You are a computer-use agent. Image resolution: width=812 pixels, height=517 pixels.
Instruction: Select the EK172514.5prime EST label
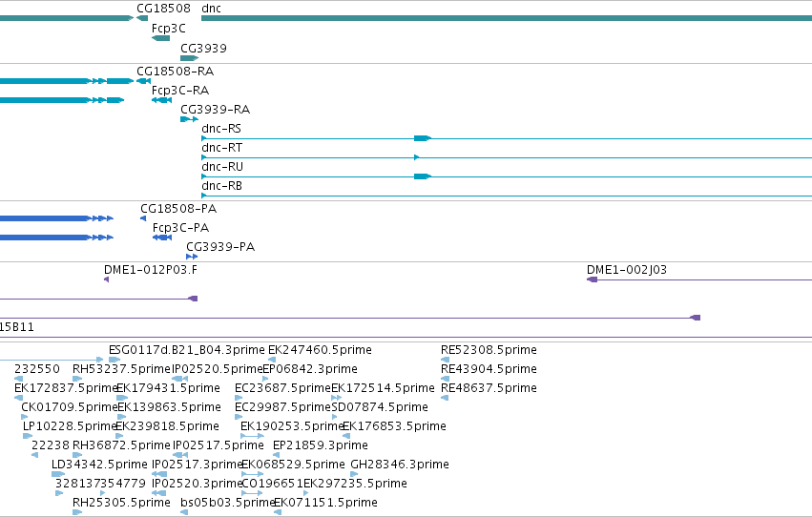pos(383,388)
